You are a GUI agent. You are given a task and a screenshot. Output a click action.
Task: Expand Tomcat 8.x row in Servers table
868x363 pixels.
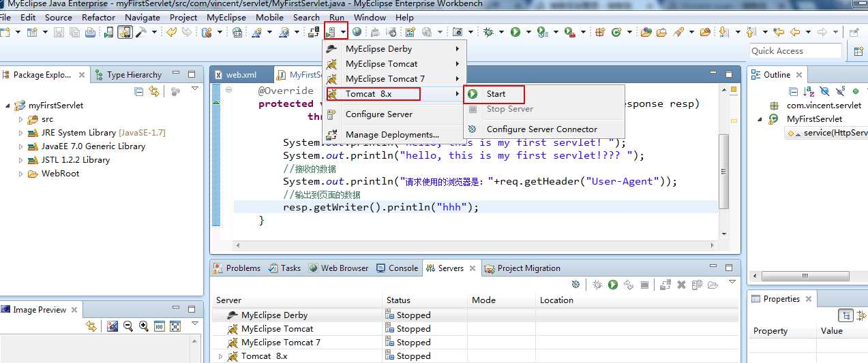coord(220,356)
